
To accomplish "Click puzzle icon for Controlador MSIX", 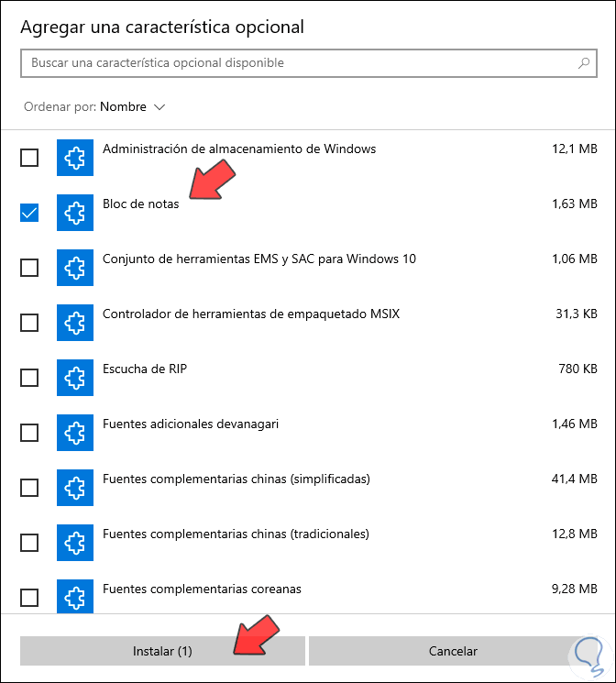I will click(75, 323).
